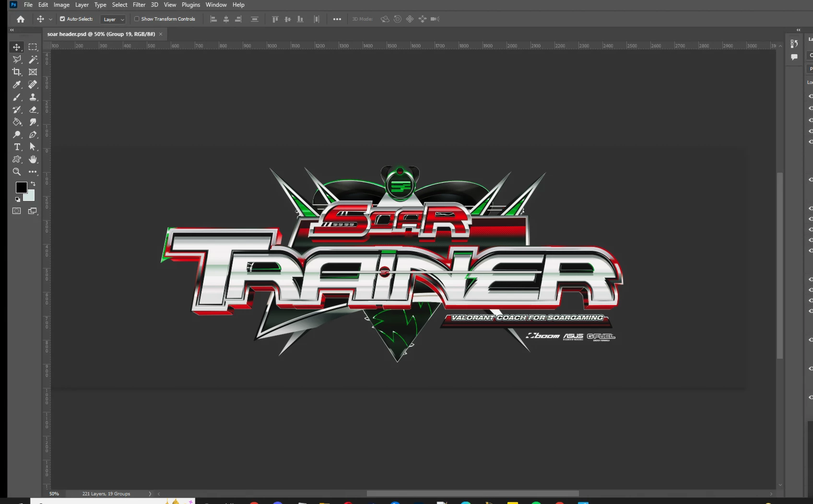Align right edges of layers
This screenshot has height=504, width=813.
(x=238, y=19)
